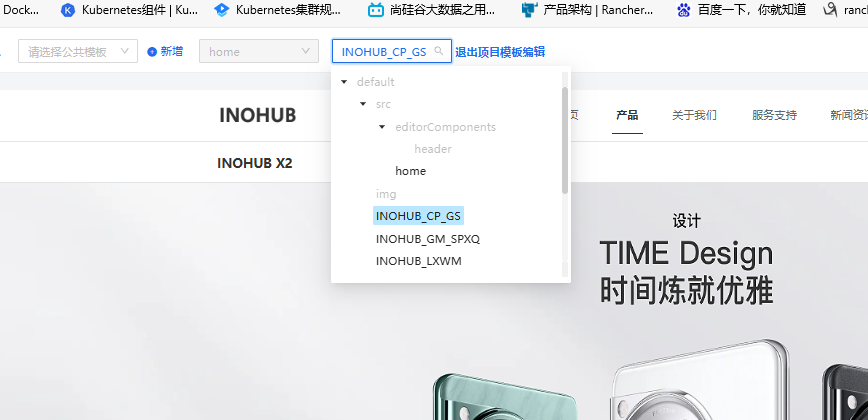Click the Kubernetes组件 bookmark favicon
Screen dimensions: 868x420
(68, 9)
